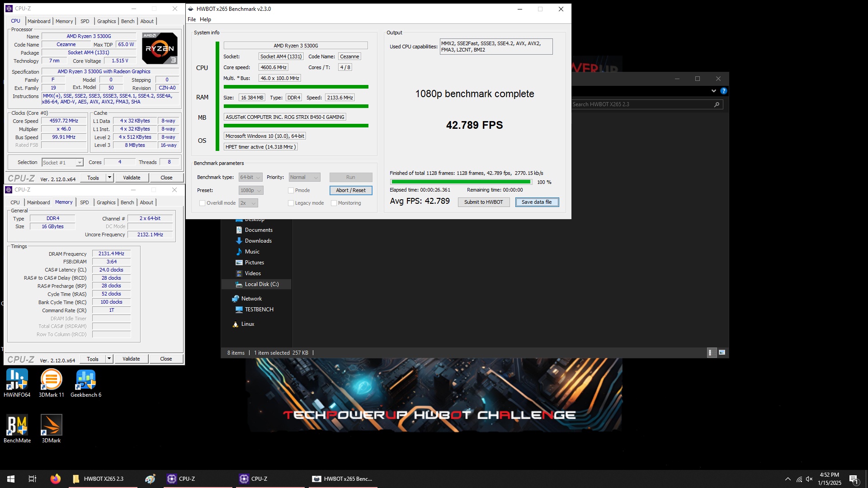868x488 pixels.
Task: Show hidden tray icons chevron
Action: pos(788,479)
